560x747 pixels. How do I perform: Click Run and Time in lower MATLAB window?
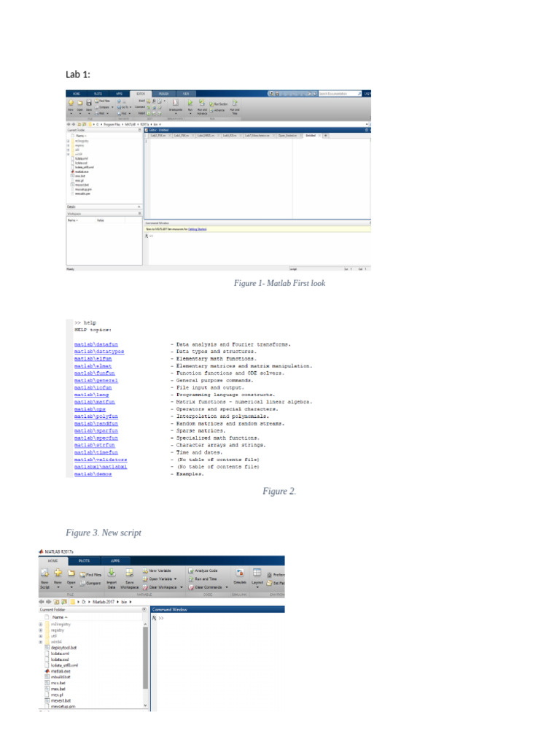coord(201,578)
